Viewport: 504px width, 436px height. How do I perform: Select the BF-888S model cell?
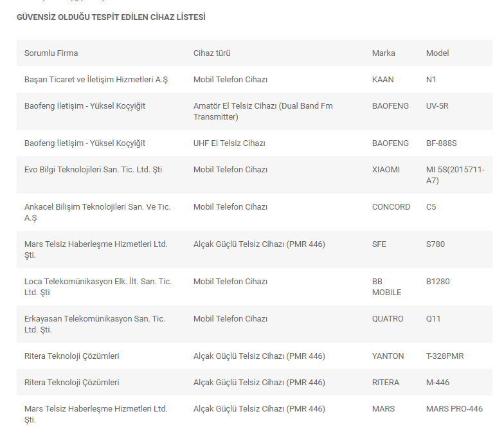[441, 143]
